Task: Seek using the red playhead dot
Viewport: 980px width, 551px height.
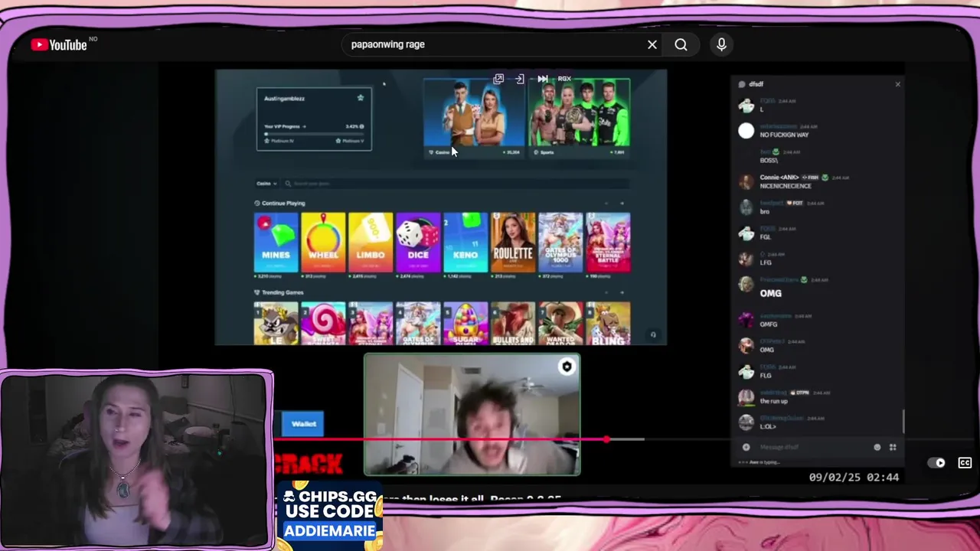Action: [x=606, y=439]
